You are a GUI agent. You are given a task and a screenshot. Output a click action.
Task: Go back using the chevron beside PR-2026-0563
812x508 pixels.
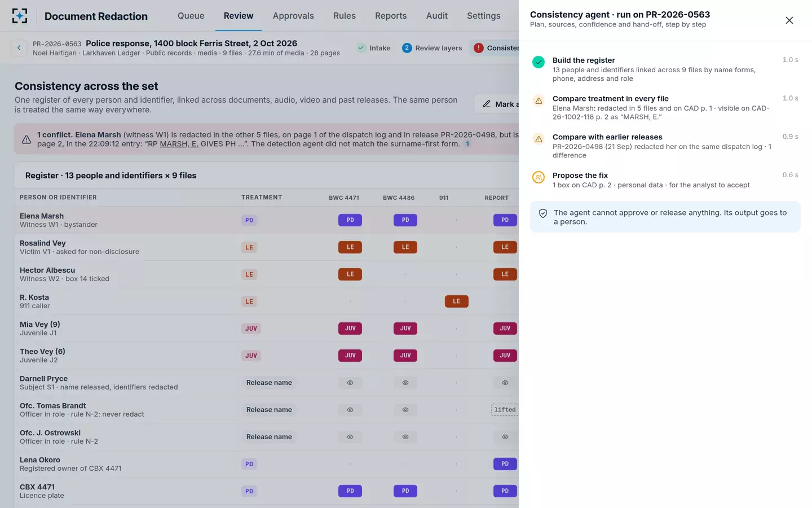(19, 48)
